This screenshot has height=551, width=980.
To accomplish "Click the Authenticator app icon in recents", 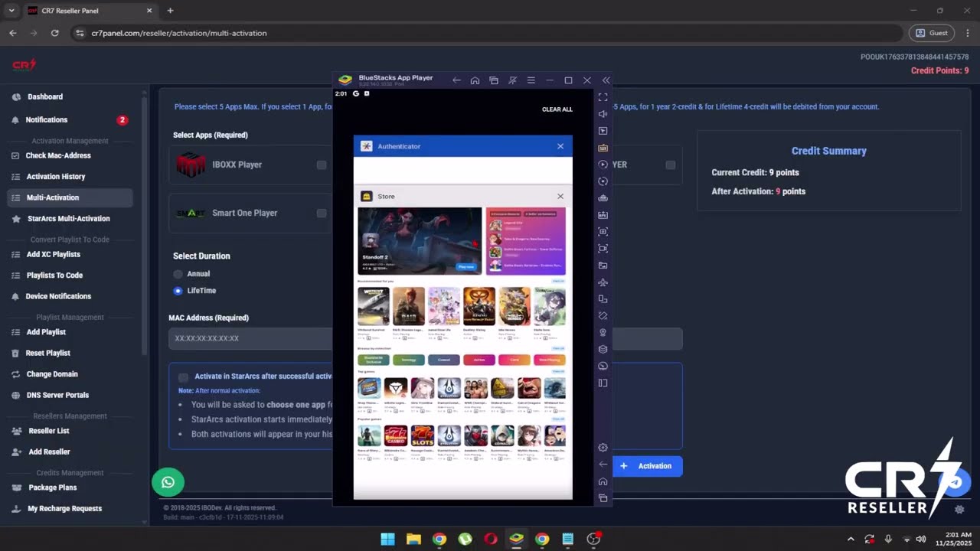I will pos(366,146).
